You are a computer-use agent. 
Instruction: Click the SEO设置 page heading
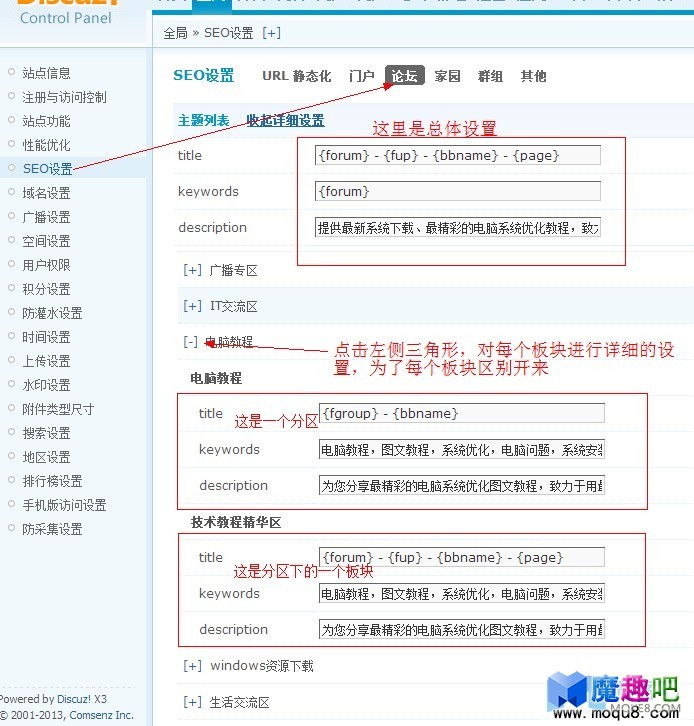pos(204,75)
